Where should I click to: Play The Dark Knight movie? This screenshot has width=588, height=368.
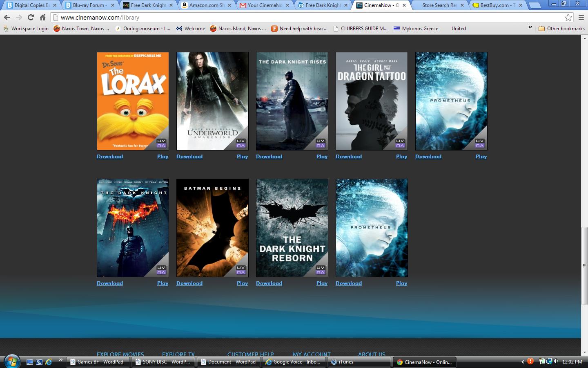[x=163, y=283]
